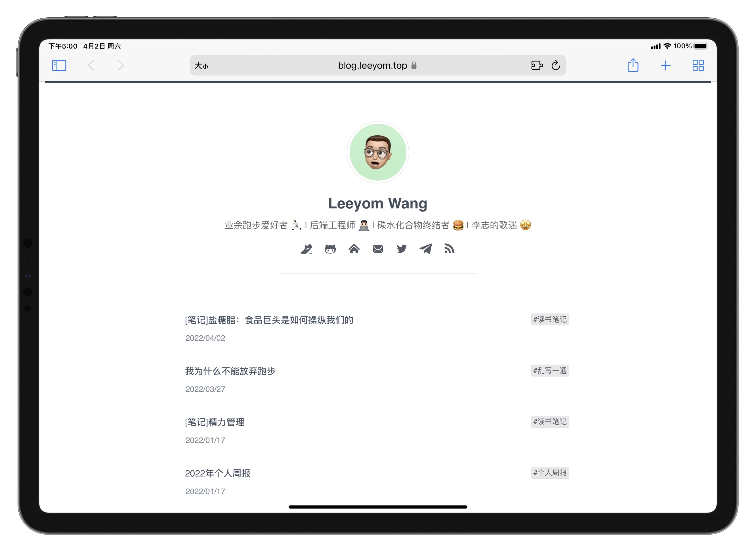Select the #乱写一通 tag
Viewport: 756px width, 552px height.
[550, 371]
